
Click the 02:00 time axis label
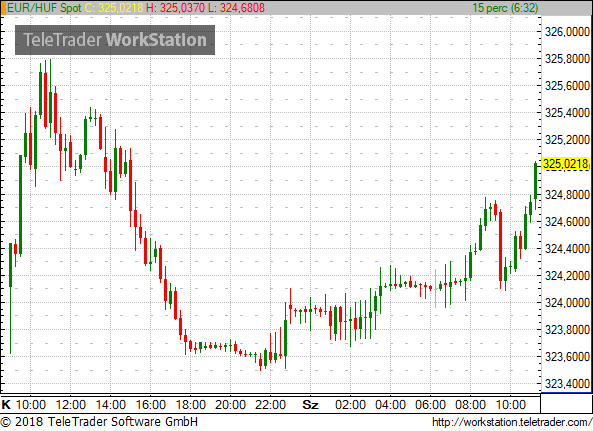[350, 405]
